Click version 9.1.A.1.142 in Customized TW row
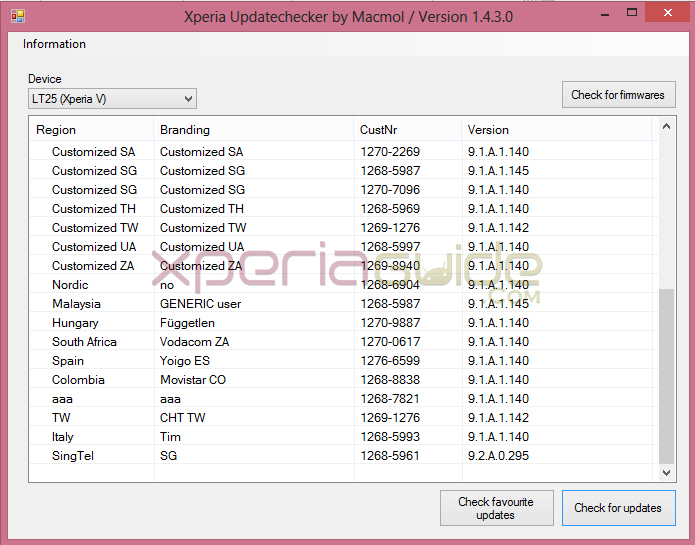The height and width of the screenshot is (545, 695). 498,228
